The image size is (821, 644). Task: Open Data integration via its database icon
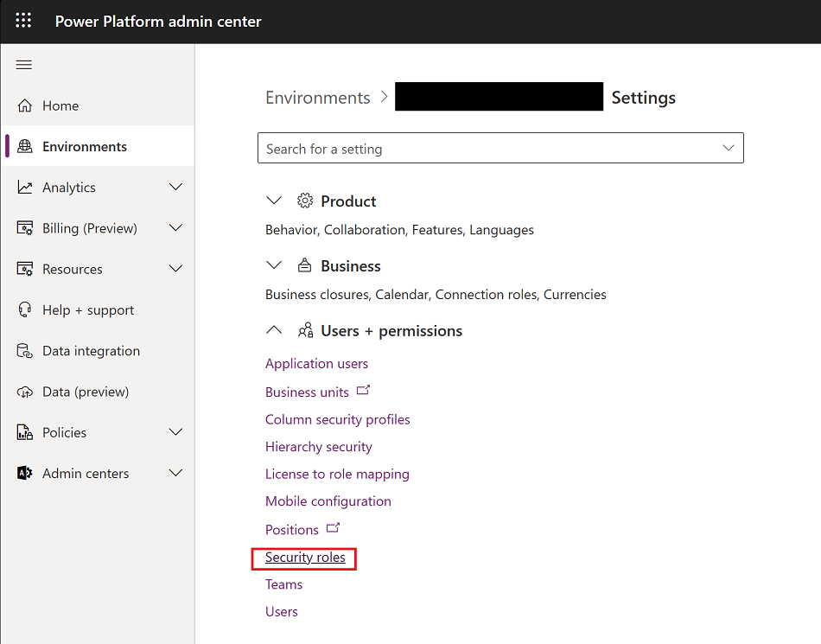(x=24, y=350)
